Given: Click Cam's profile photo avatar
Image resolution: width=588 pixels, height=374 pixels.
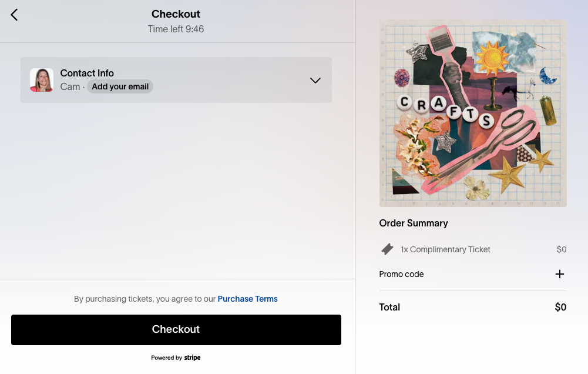Looking at the screenshot, I should point(42,80).
